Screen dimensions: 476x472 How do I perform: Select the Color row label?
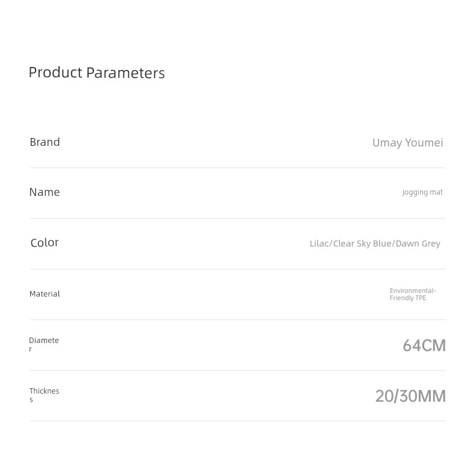pyautogui.click(x=45, y=243)
